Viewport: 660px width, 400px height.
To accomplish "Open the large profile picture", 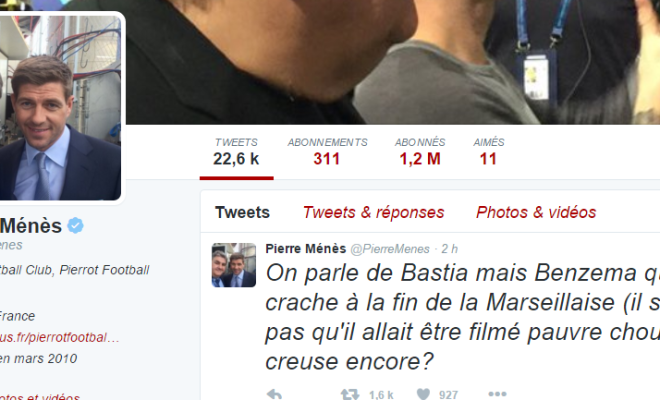I will (x=59, y=108).
